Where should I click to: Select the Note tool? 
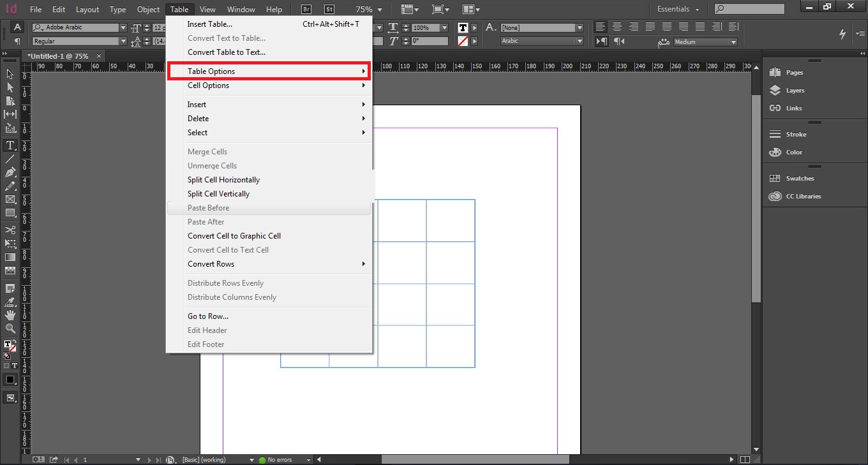pos(10,288)
